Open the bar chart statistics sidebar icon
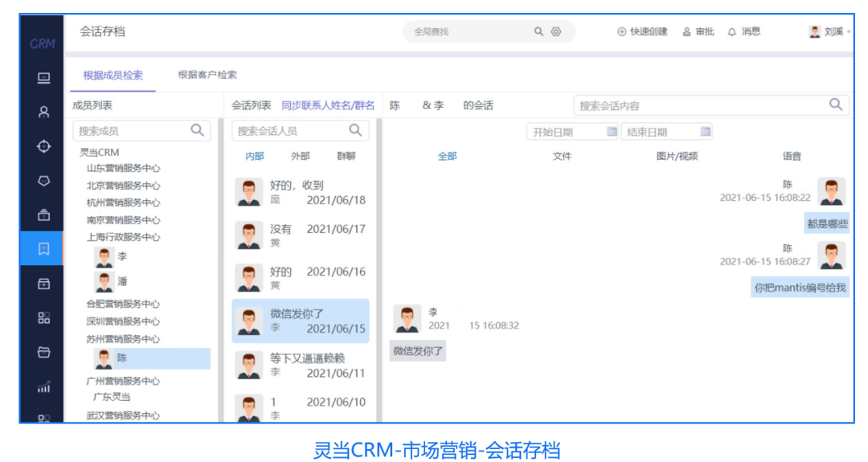The height and width of the screenshot is (462, 868). click(x=43, y=386)
